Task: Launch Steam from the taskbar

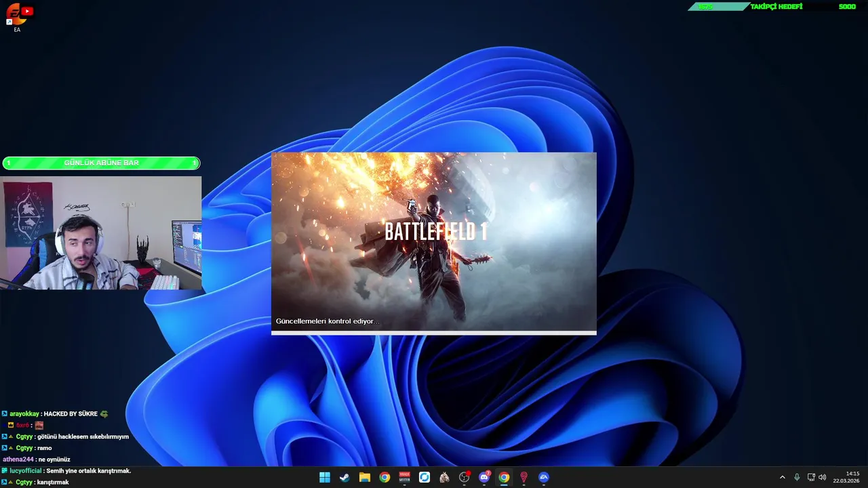Action: coord(344,477)
